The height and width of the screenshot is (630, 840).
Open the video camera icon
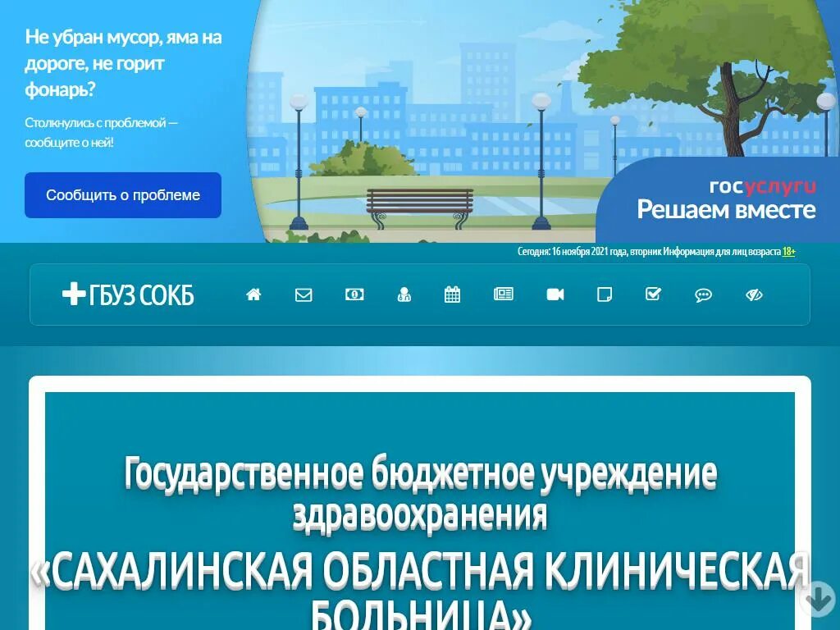tap(555, 294)
